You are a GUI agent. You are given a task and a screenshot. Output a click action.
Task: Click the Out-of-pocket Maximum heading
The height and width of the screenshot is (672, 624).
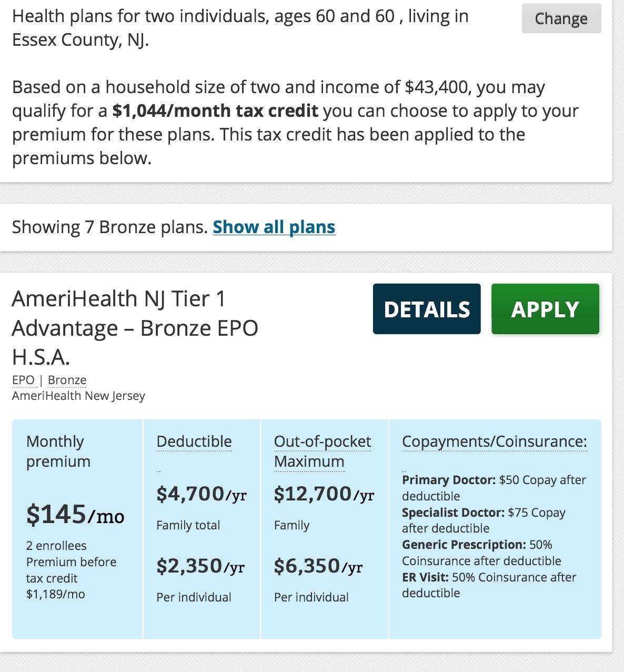[322, 451]
